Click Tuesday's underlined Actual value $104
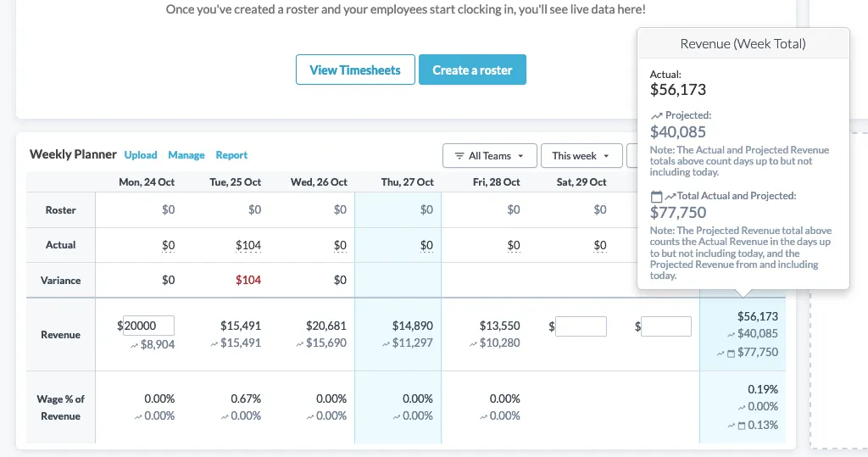The width and height of the screenshot is (868, 457). click(x=248, y=245)
